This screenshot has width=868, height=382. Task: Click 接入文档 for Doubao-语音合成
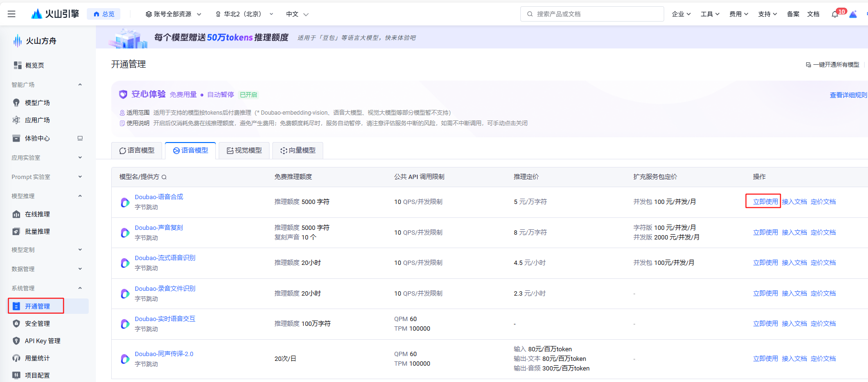coord(794,202)
